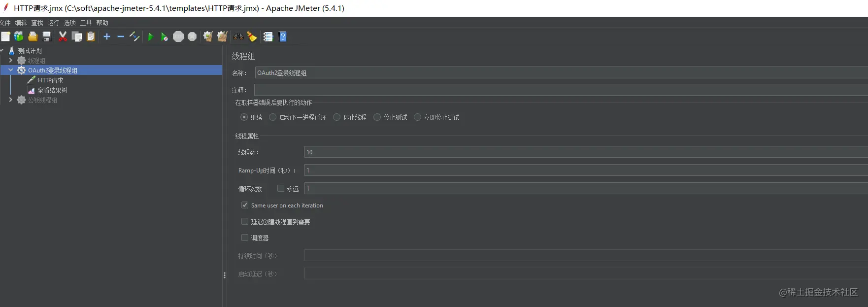The image size is (868, 307).
Task: Reset the search with the broom icon
Action: (252, 36)
